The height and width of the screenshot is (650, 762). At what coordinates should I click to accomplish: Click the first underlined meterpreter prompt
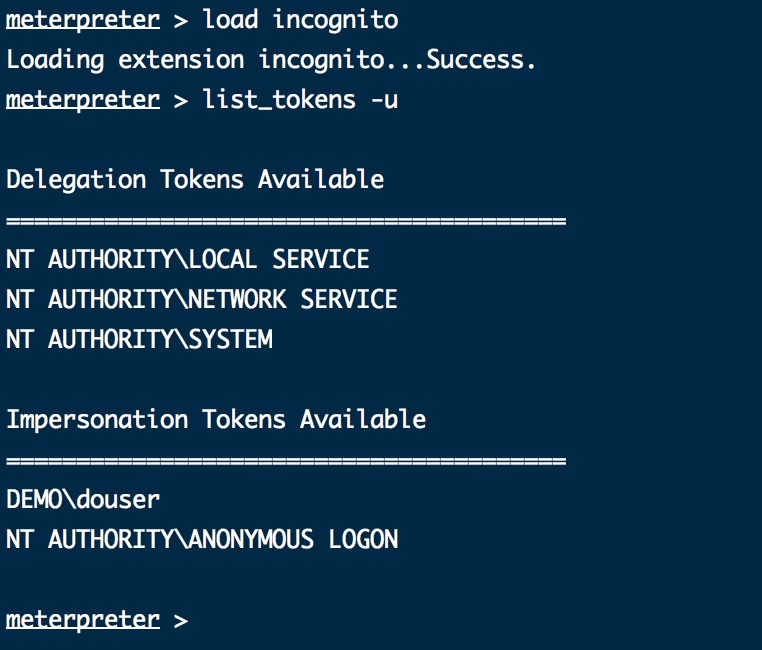(83, 20)
